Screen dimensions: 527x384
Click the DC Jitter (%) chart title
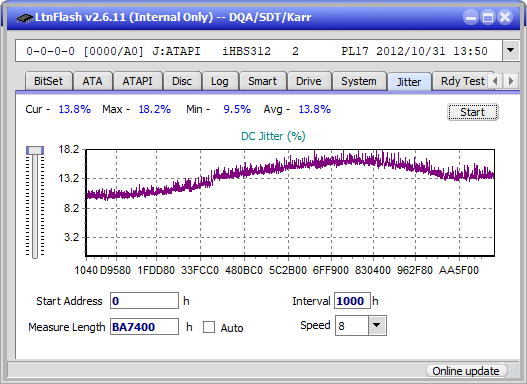coord(273,136)
